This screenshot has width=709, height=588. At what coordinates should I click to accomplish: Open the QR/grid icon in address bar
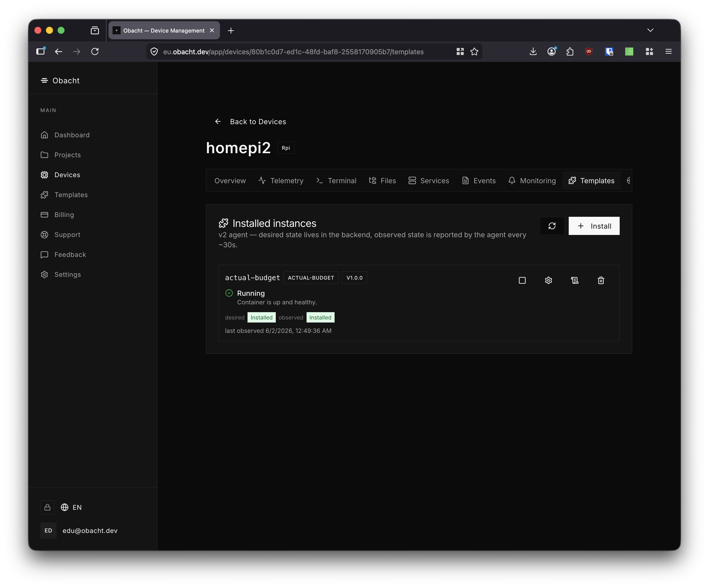click(460, 52)
